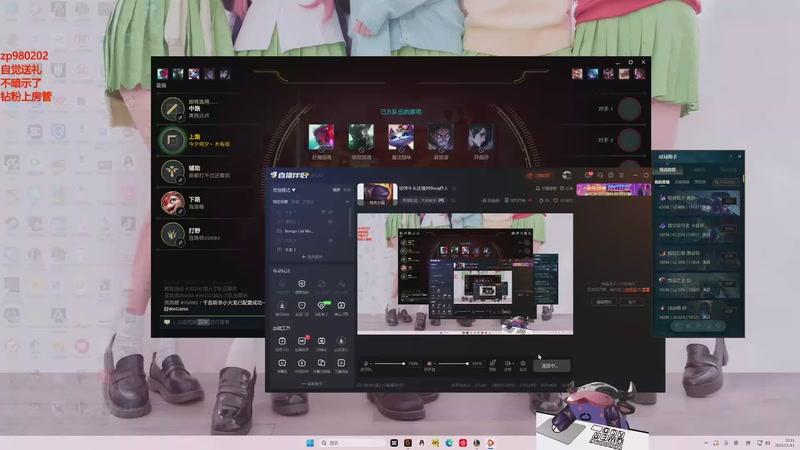This screenshot has width=800, height=450.
Task: Open microphone device dropdown arrow
Action: 370,364
